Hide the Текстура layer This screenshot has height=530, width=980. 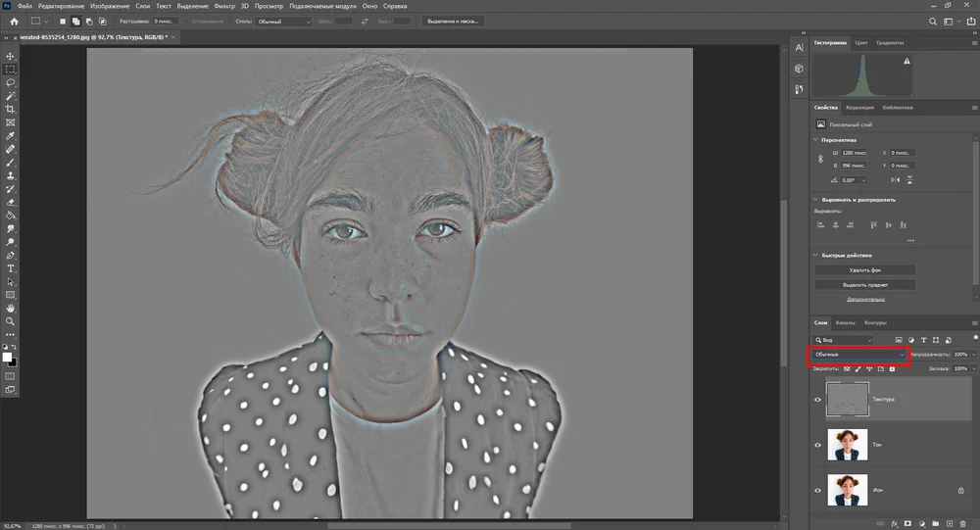(818, 400)
